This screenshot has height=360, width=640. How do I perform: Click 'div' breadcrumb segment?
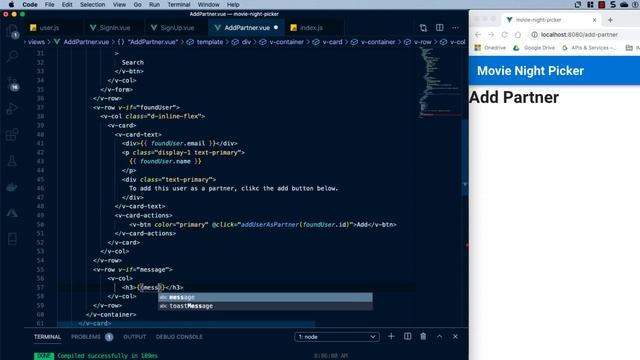pos(246,42)
